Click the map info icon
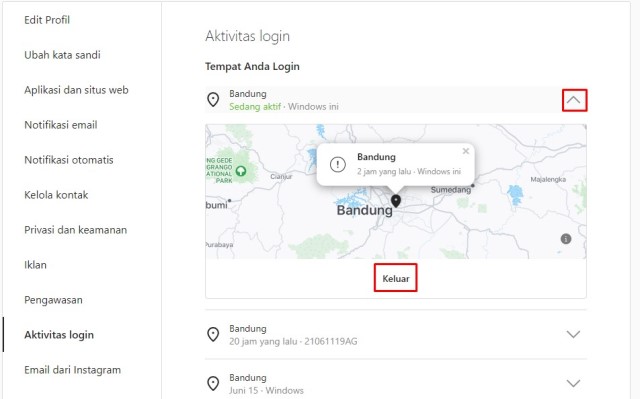The image size is (640, 399). 566,239
